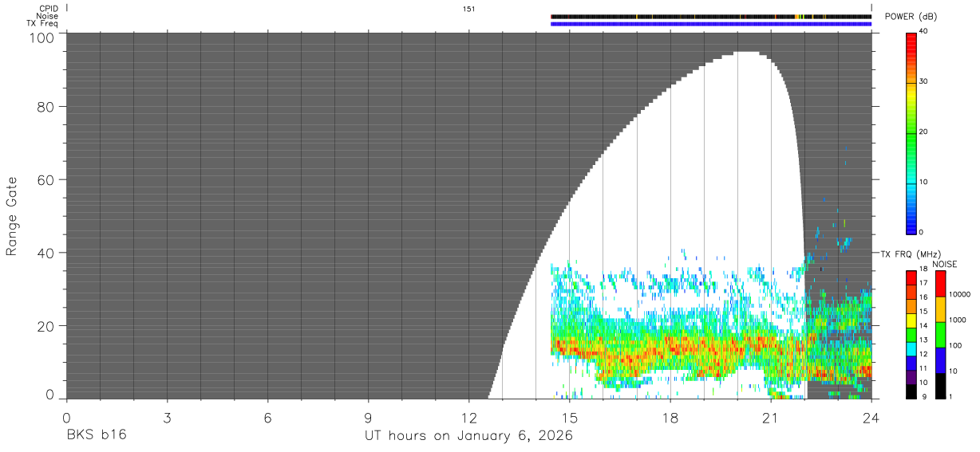The height and width of the screenshot is (452, 980).
Task: Click the 18 tick on the TX FRQ legend
Action: (x=923, y=269)
